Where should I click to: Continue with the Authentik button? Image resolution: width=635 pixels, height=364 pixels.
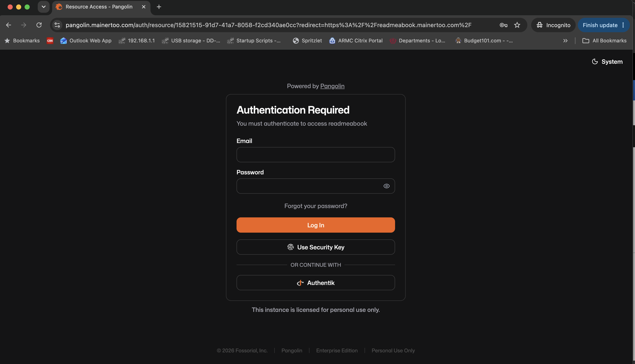coord(316,282)
